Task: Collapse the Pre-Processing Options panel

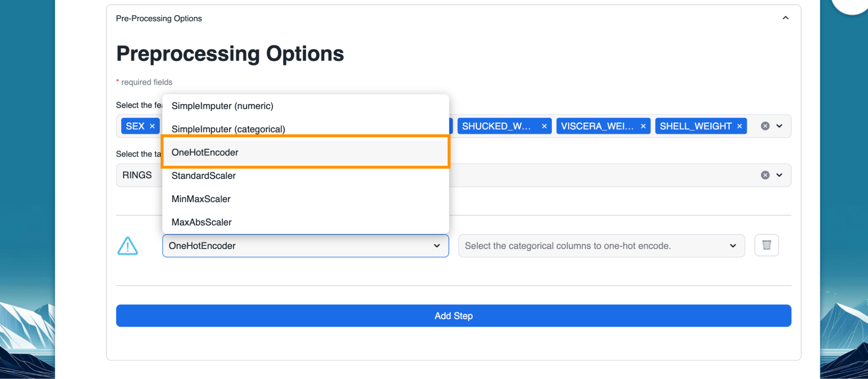Action: [x=785, y=18]
